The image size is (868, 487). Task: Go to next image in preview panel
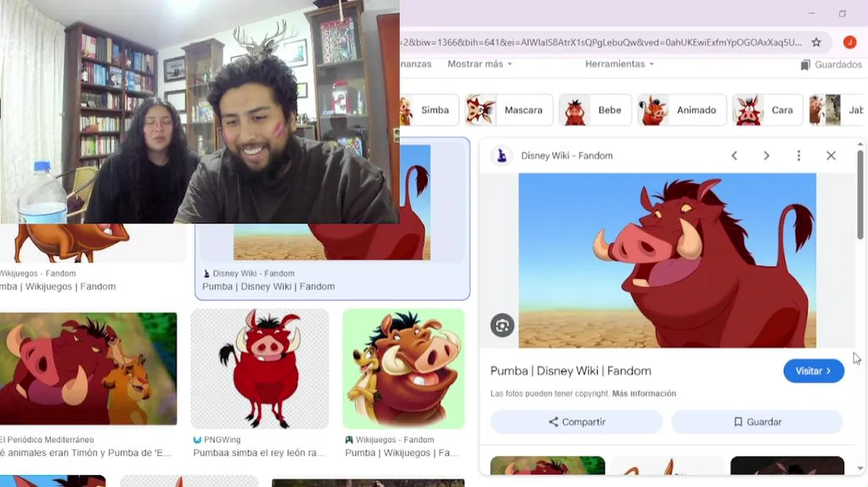[x=766, y=156]
